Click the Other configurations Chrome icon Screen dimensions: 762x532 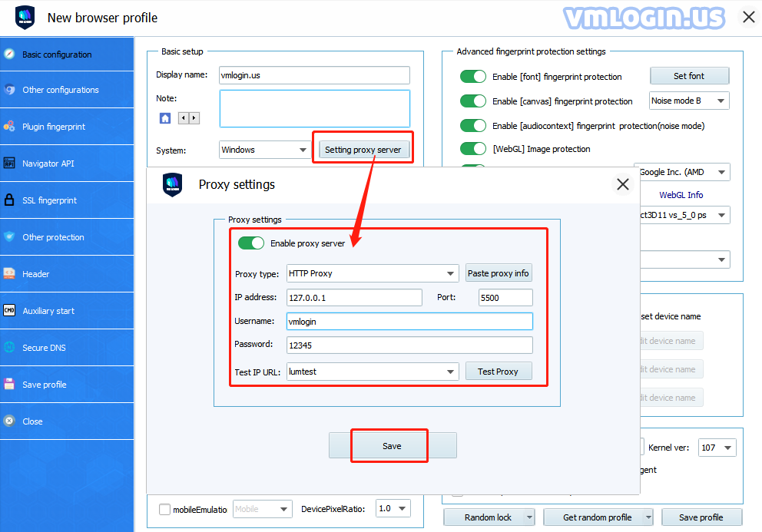pos(9,89)
